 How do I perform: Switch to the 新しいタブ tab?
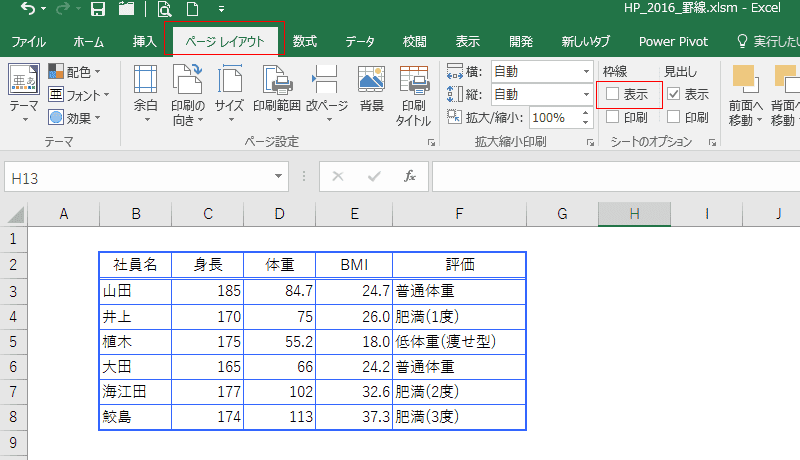click(586, 42)
